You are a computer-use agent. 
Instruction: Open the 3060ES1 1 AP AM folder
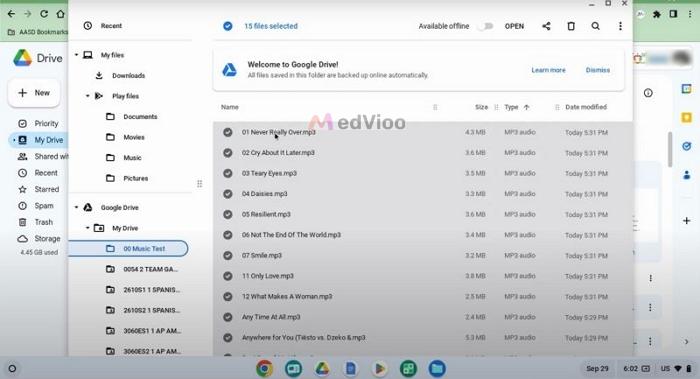pos(152,331)
